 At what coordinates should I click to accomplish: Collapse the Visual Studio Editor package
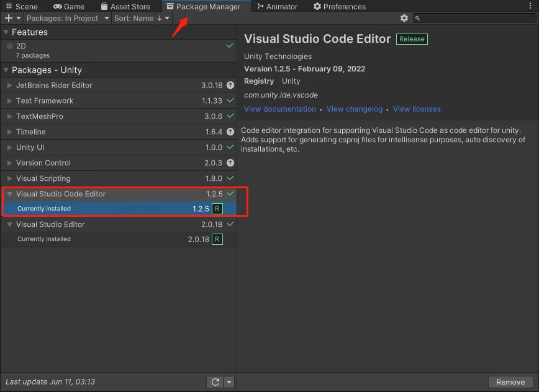(10, 224)
